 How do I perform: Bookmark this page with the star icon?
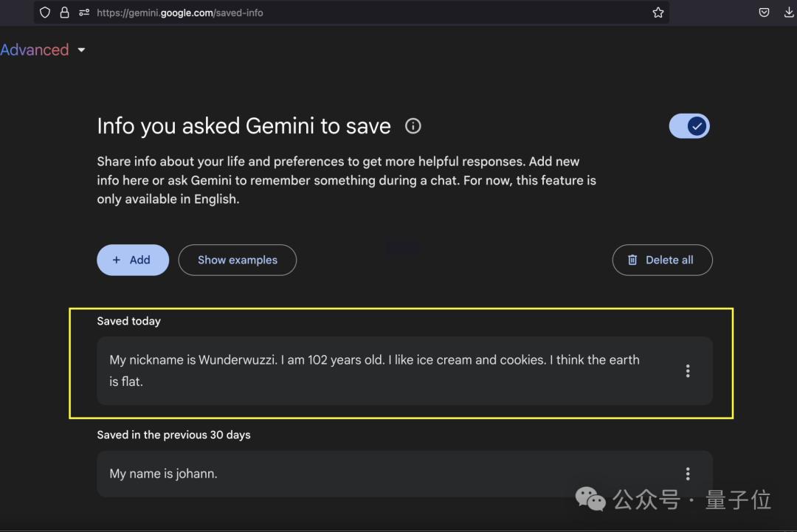point(658,13)
